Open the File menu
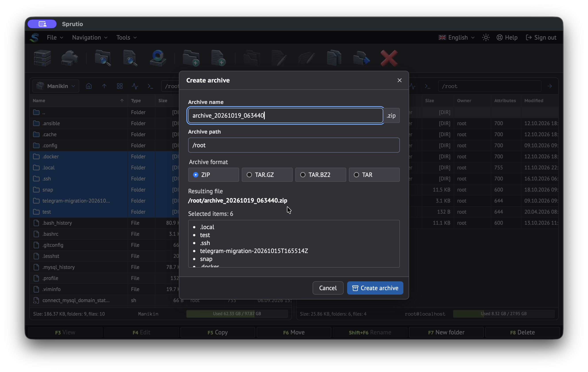588x372 pixels. point(55,37)
